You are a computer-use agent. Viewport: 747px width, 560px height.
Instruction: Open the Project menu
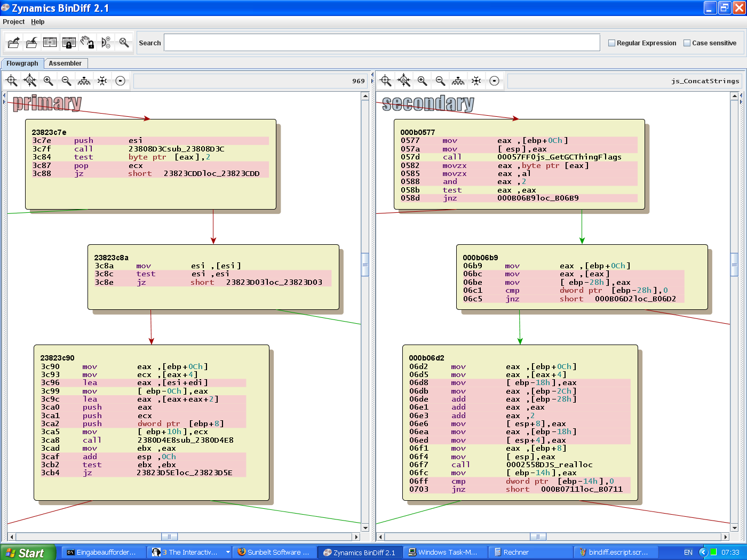13,22
